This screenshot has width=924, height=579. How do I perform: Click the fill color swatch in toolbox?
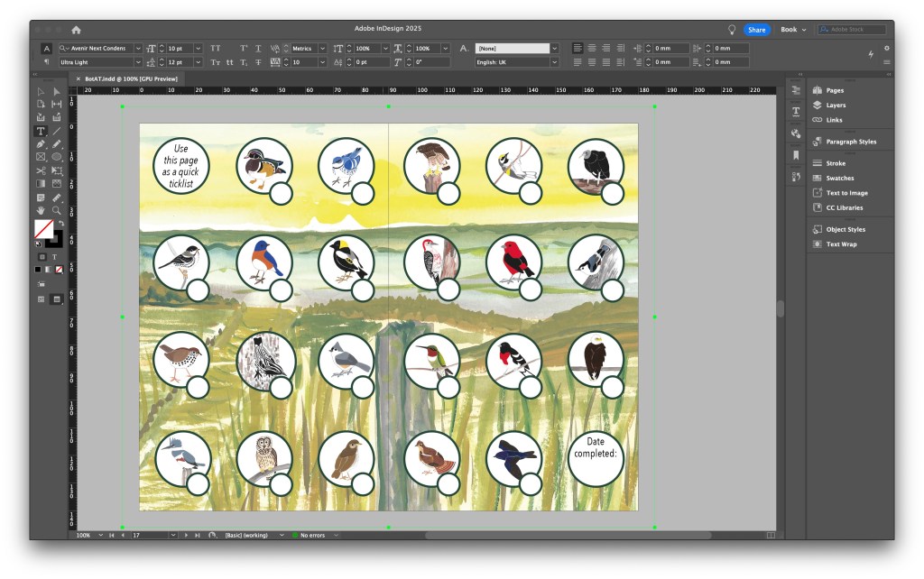pos(43,228)
